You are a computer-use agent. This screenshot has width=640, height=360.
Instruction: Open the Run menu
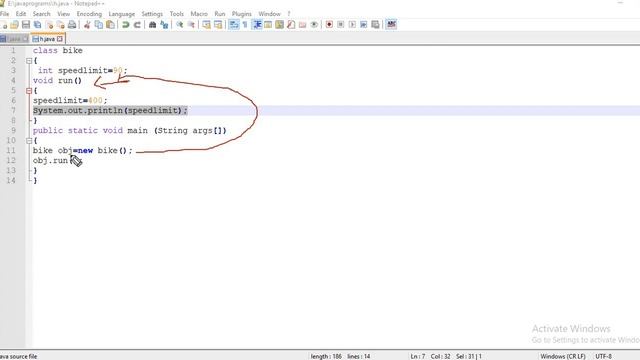pos(220,14)
